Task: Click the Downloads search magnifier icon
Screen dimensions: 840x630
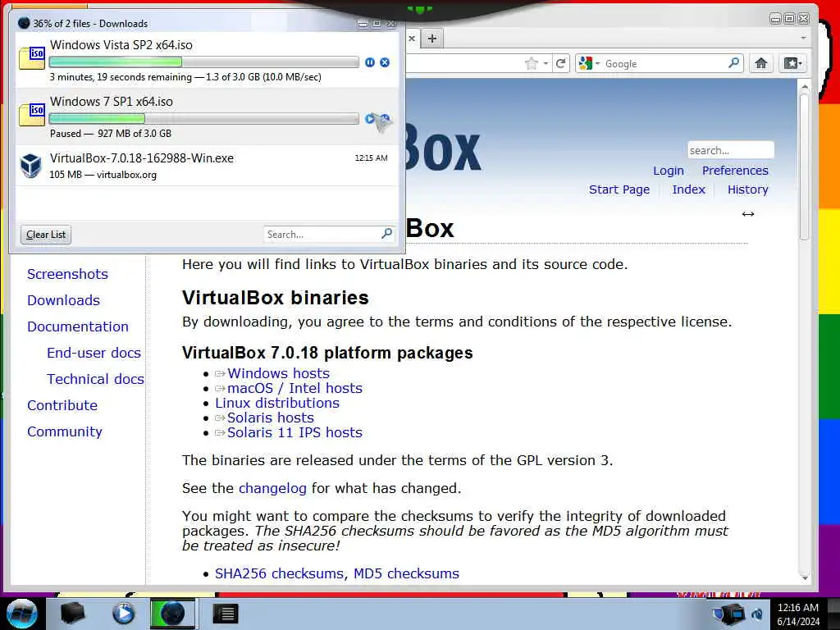Action: tap(387, 234)
